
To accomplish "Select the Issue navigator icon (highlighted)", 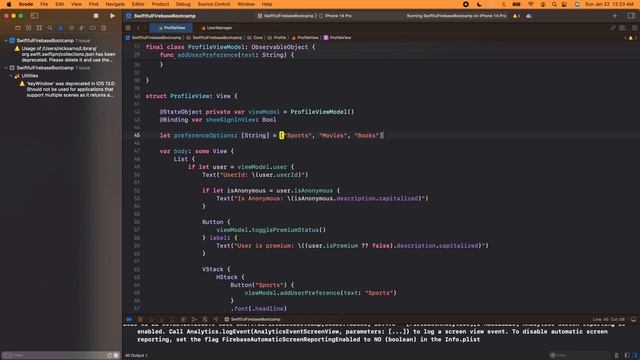I will 61,28.
